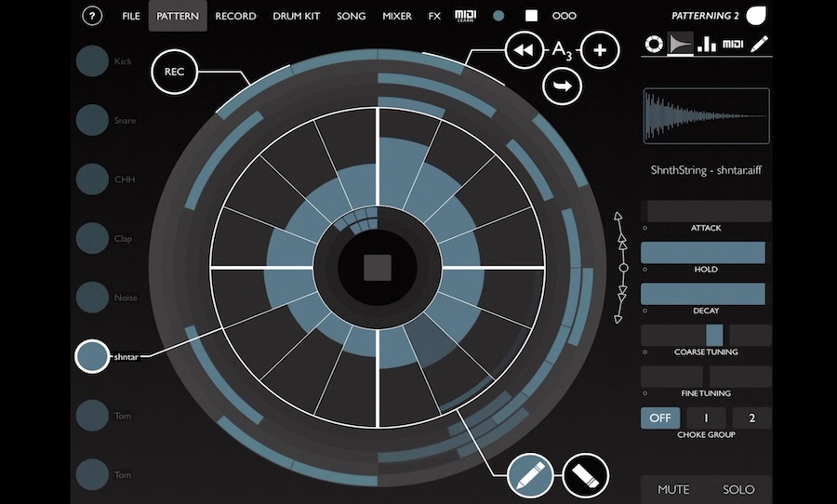
Task: Click the curved arrow button under A3
Action: click(563, 86)
